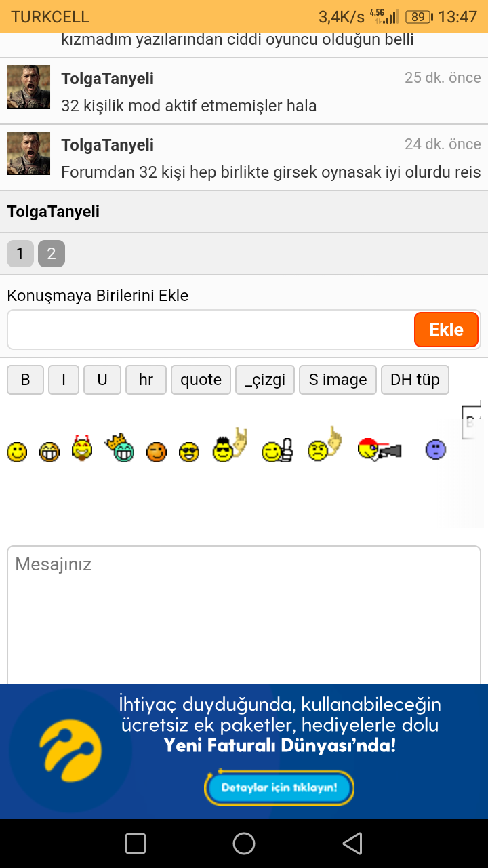The height and width of the screenshot is (868, 488).
Task: Insert the devil horns laughing emoticon
Action: (82, 448)
